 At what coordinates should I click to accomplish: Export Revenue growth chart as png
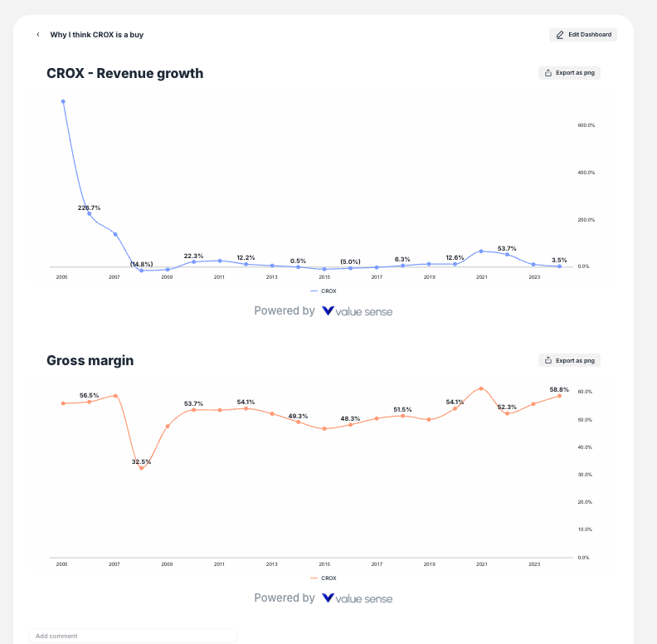click(569, 73)
